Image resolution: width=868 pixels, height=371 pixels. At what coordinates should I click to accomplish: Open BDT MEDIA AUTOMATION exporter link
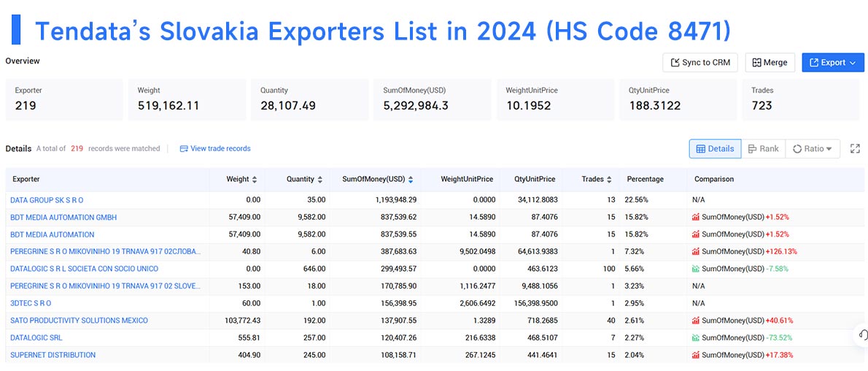[52, 234]
